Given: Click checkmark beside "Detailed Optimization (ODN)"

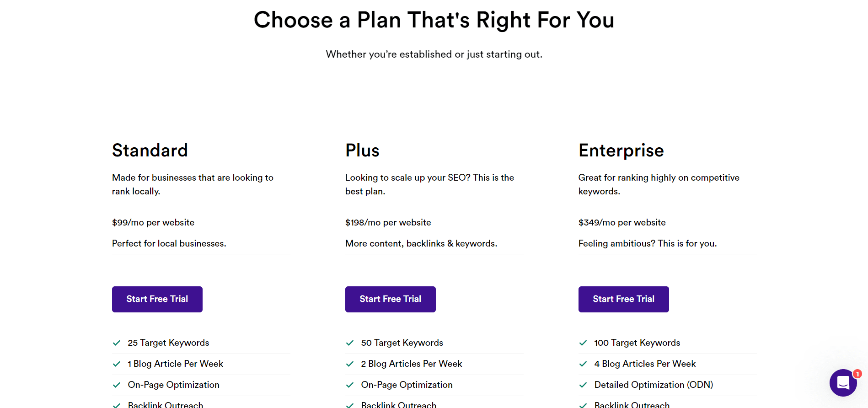Looking at the screenshot, I should [583, 385].
